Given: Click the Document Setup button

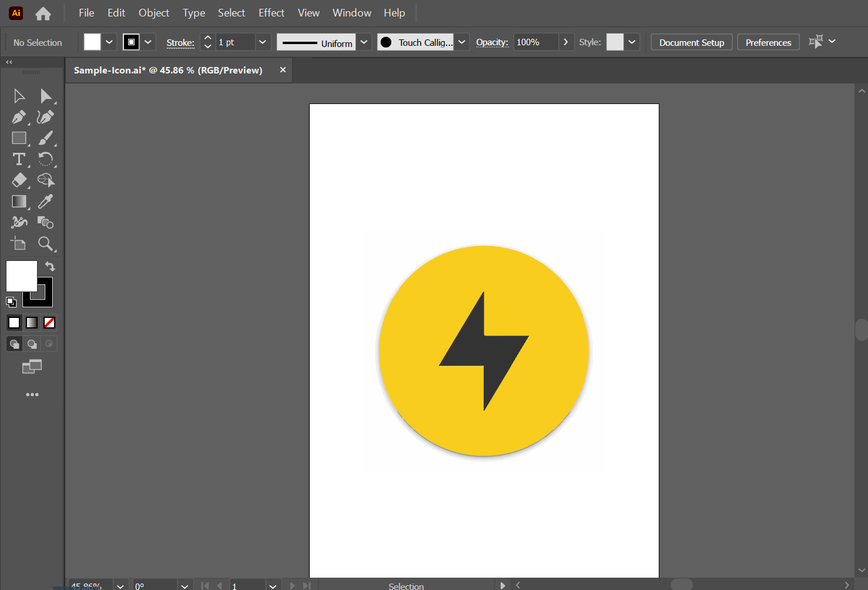Looking at the screenshot, I should tap(691, 42).
